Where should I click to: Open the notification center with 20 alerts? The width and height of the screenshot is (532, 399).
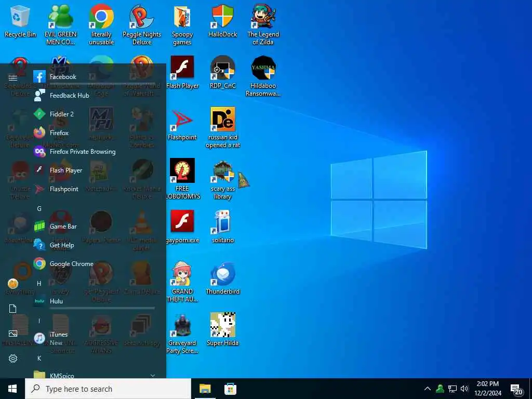point(516,390)
